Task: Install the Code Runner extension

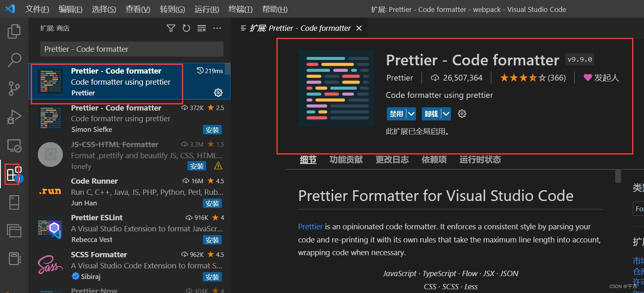Action: pyautogui.click(x=212, y=203)
